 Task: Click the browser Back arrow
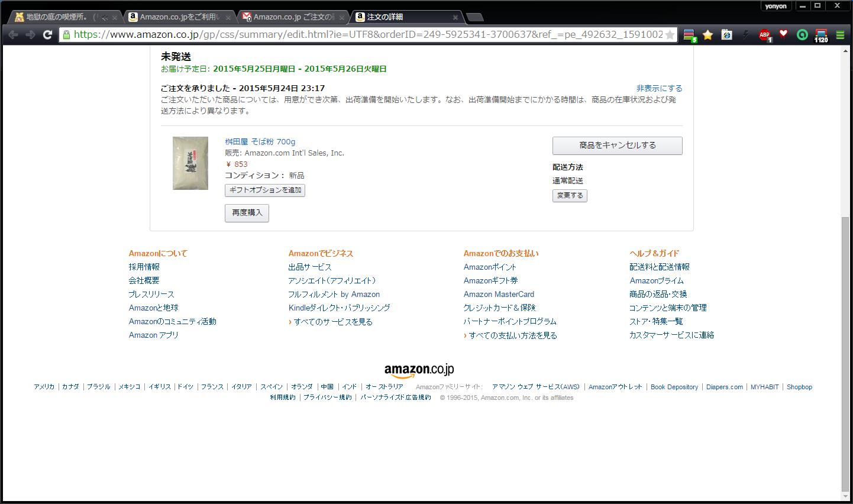13,35
